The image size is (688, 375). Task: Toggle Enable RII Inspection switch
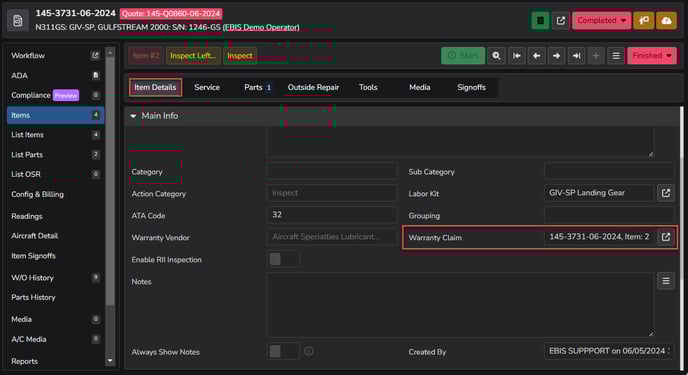click(283, 259)
